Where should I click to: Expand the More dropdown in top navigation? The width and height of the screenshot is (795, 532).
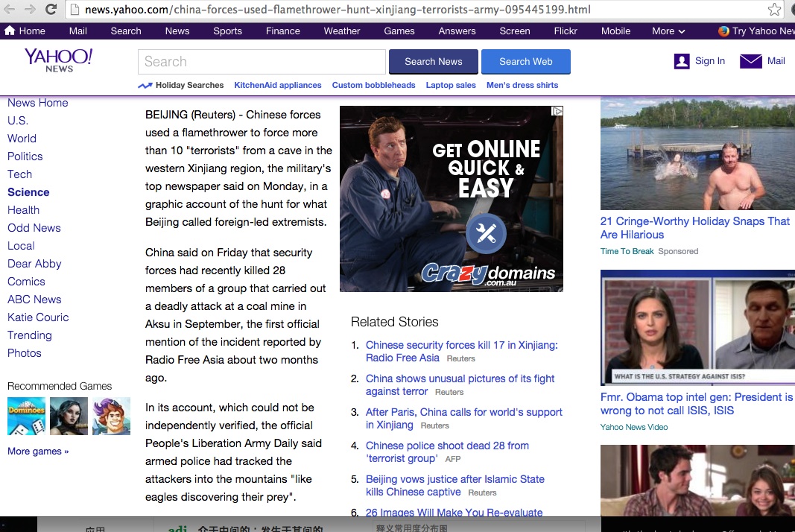pyautogui.click(x=668, y=31)
